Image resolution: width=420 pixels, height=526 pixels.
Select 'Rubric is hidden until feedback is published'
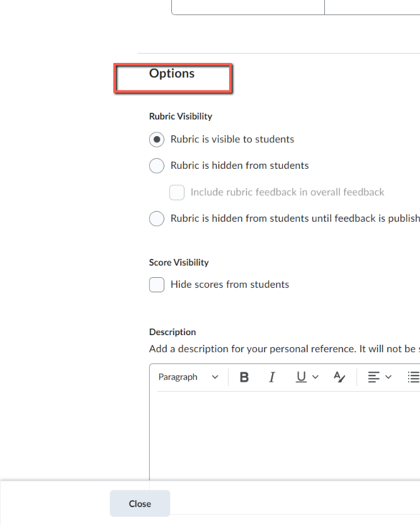pos(156,219)
